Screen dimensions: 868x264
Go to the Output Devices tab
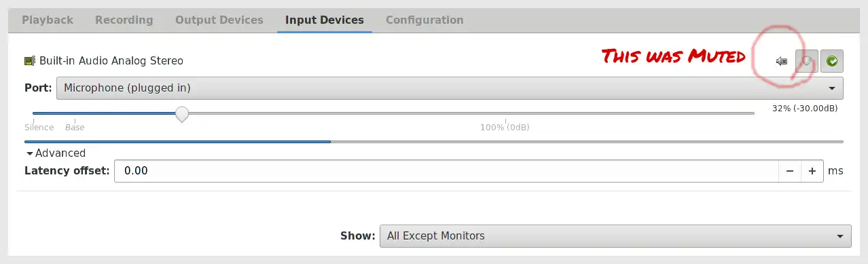click(x=219, y=20)
